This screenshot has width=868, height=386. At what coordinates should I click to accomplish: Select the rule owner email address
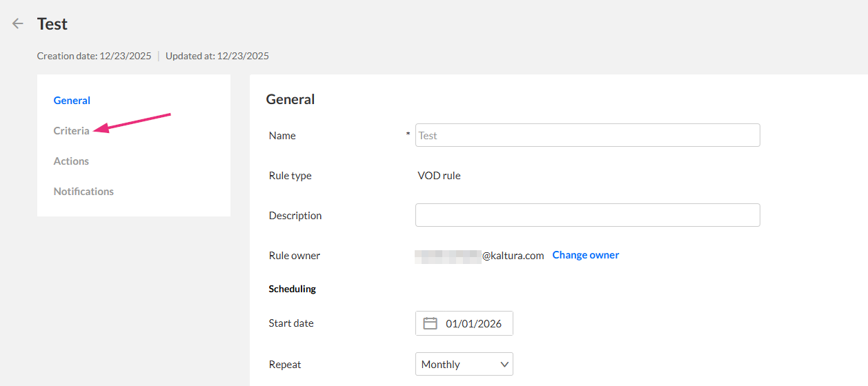(480, 256)
